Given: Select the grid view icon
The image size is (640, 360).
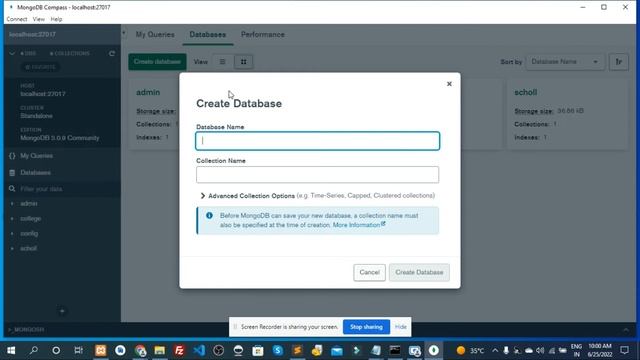Looking at the screenshot, I should click(244, 62).
